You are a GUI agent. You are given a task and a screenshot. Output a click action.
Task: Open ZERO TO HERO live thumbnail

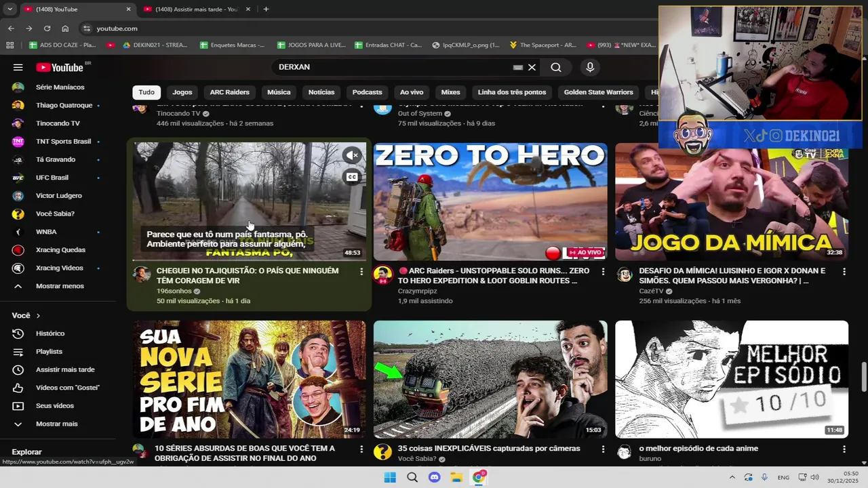click(x=490, y=201)
